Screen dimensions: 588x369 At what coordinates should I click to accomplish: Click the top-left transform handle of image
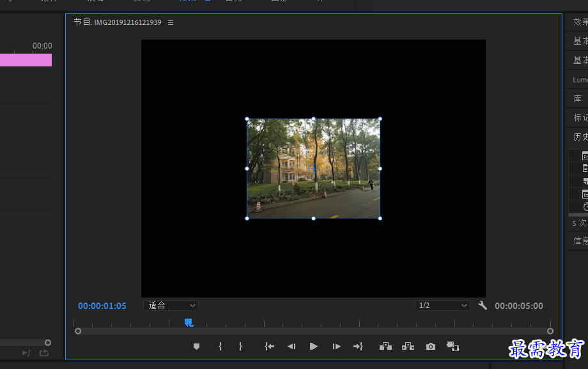click(x=247, y=119)
